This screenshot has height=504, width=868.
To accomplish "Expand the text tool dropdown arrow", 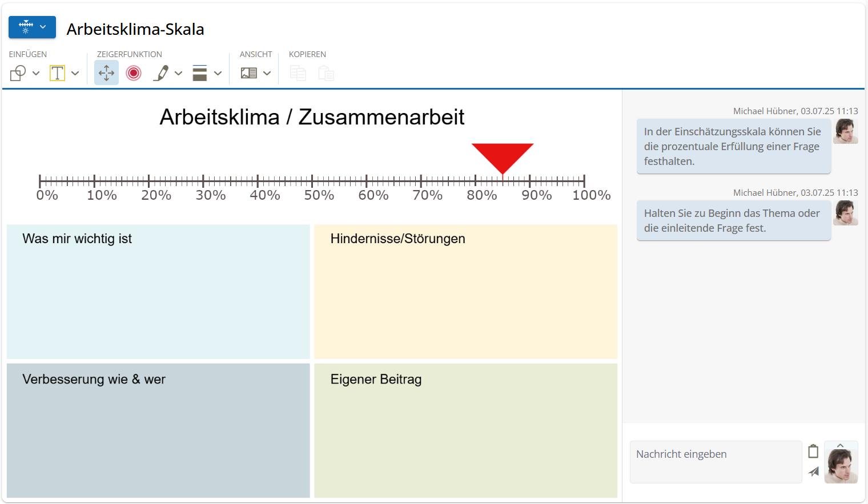I will pos(75,73).
